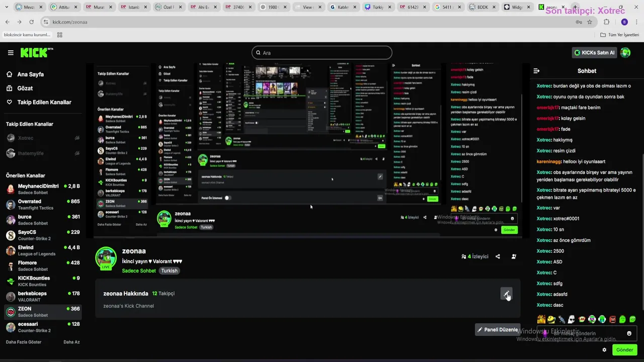Screen dimensions: 644x362
Task: Insert the ghost with sunglasses emote
Action: (572, 319)
